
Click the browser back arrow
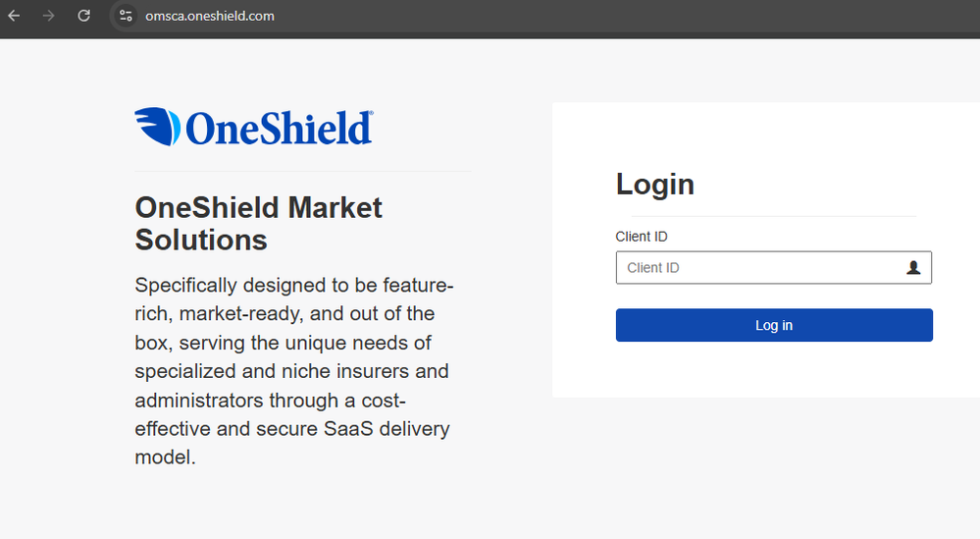pos(14,16)
